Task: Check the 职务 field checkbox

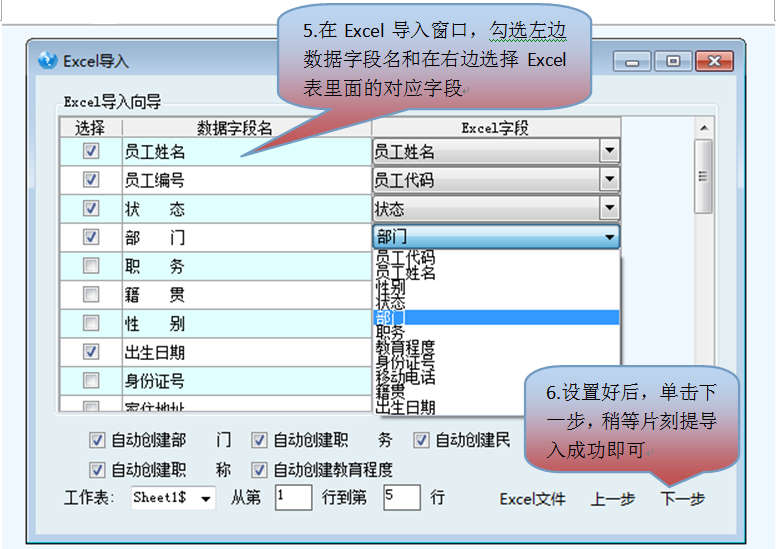Action: (x=91, y=265)
